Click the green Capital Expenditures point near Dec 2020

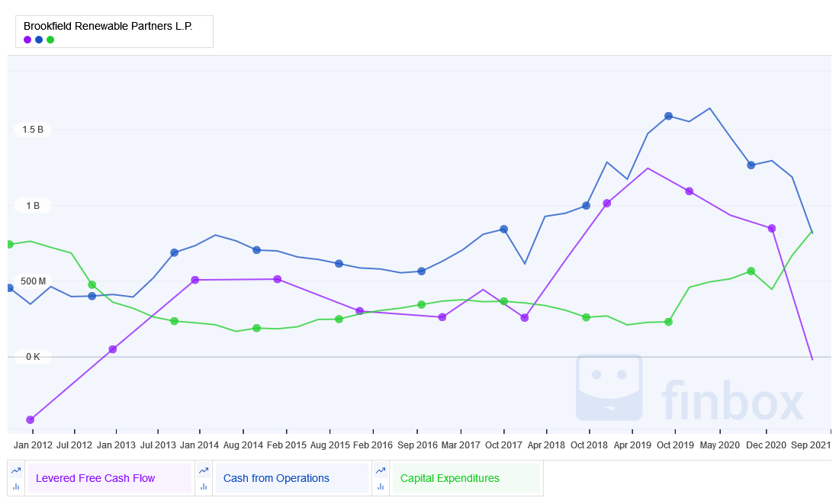pyautogui.click(x=751, y=271)
